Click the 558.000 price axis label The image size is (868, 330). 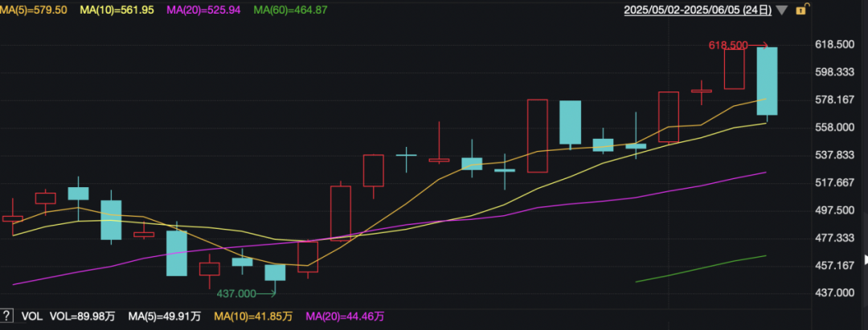835,127
